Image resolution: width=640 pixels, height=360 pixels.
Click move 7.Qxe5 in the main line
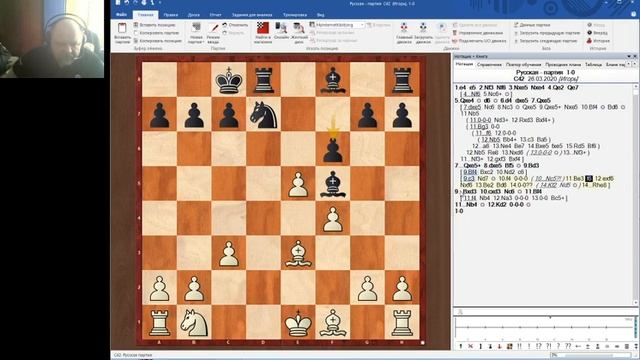[x=540, y=100]
